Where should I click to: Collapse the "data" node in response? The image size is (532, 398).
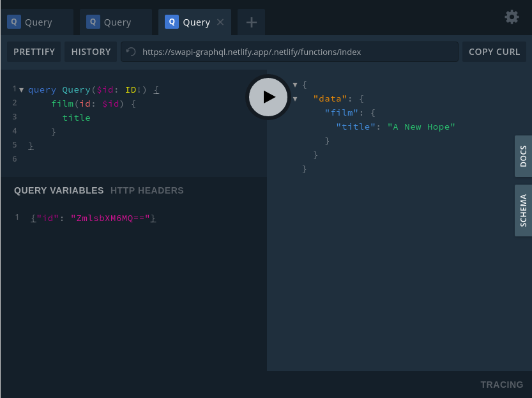click(295, 98)
